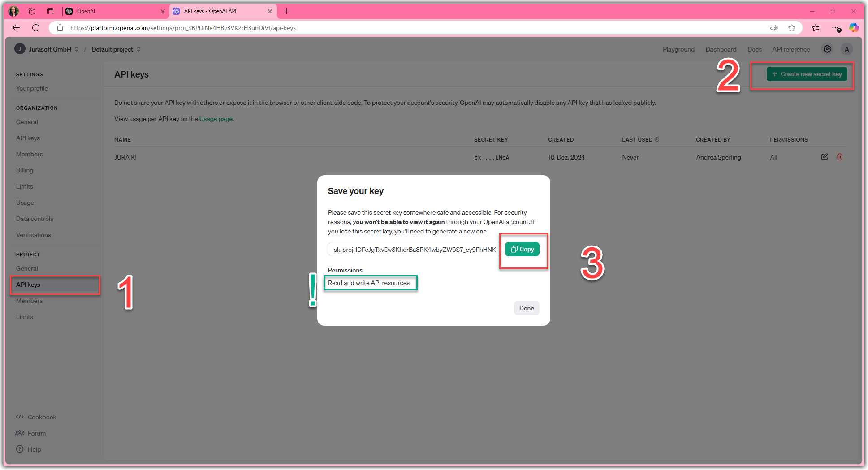Open the Usage page link
Image resolution: width=868 pixels, height=470 pixels.
216,119
